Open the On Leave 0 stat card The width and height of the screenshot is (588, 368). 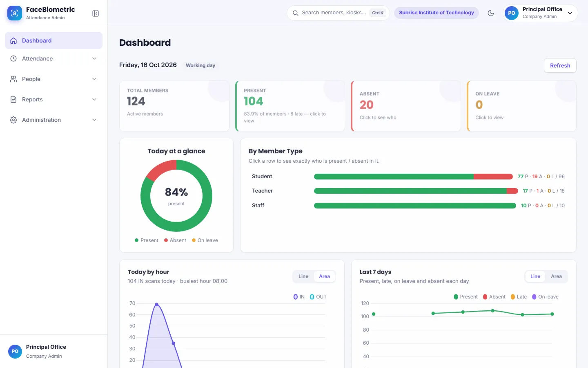tap(521, 106)
